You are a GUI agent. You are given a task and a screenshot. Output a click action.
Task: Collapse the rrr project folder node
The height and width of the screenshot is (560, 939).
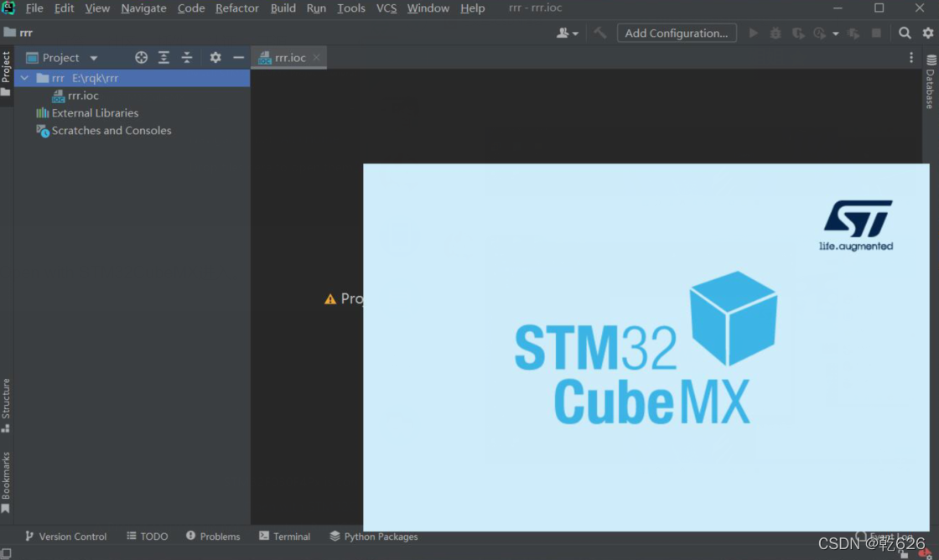tap(24, 78)
